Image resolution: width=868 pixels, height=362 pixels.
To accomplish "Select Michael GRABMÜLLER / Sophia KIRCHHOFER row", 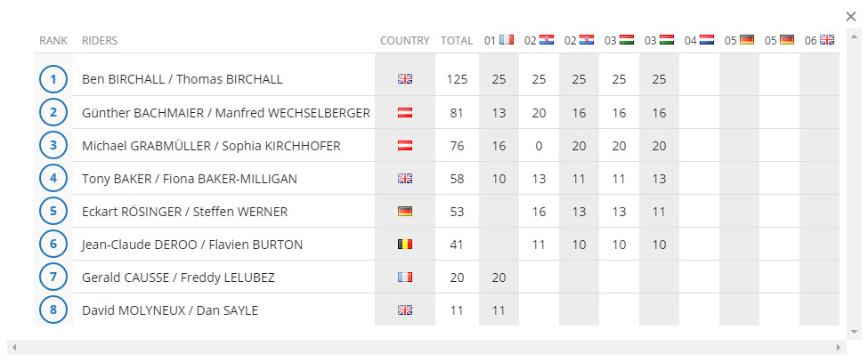I will [436, 145].
